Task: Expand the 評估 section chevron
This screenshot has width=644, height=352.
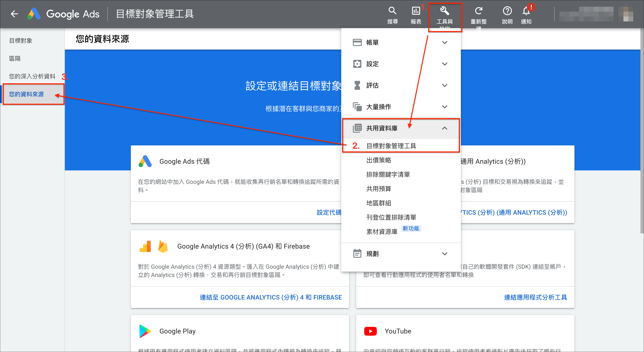Action: [445, 85]
